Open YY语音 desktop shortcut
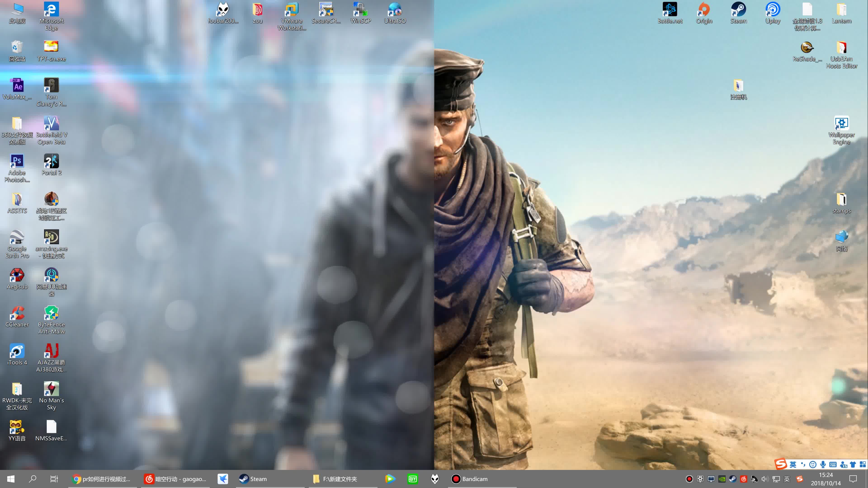The height and width of the screenshot is (488, 868). click(x=17, y=430)
